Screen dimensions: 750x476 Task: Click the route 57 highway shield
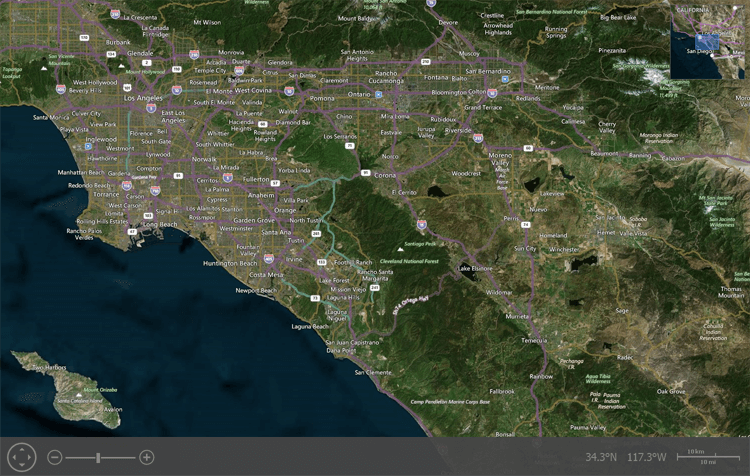tap(275, 183)
